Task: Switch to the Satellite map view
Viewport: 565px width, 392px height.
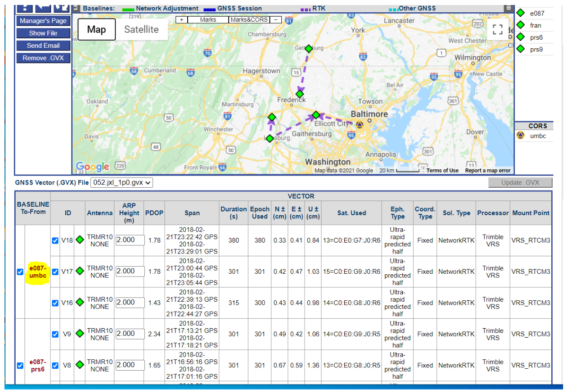Action: coord(141,29)
